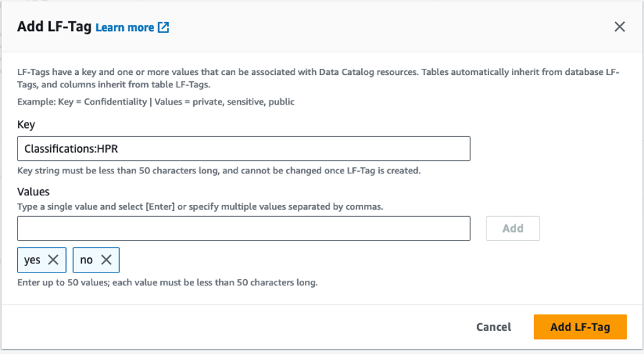Focus the Key field containing Classifications:HPR
644x355 pixels.
click(244, 149)
